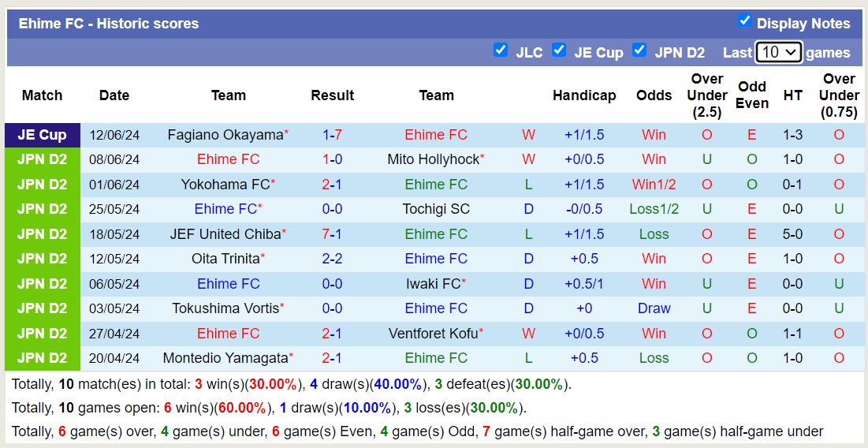Open JEF United Chiba team link

[225, 234]
